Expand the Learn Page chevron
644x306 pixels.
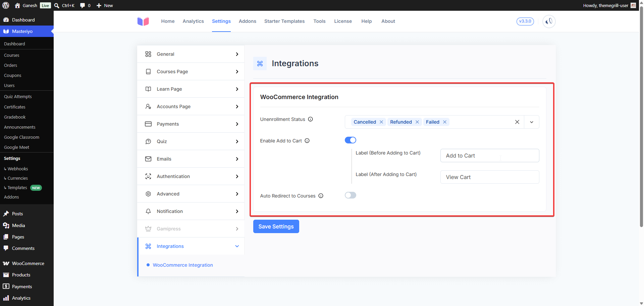pyautogui.click(x=237, y=89)
